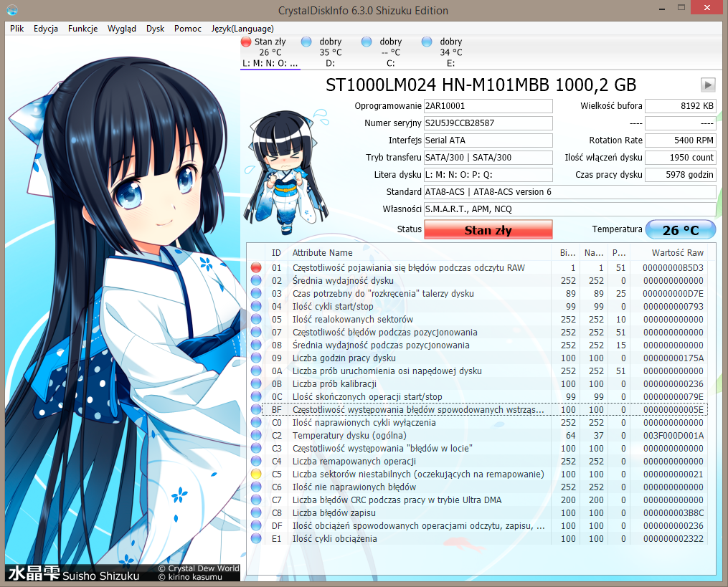Click the status icon of attribute C6

point(256,487)
